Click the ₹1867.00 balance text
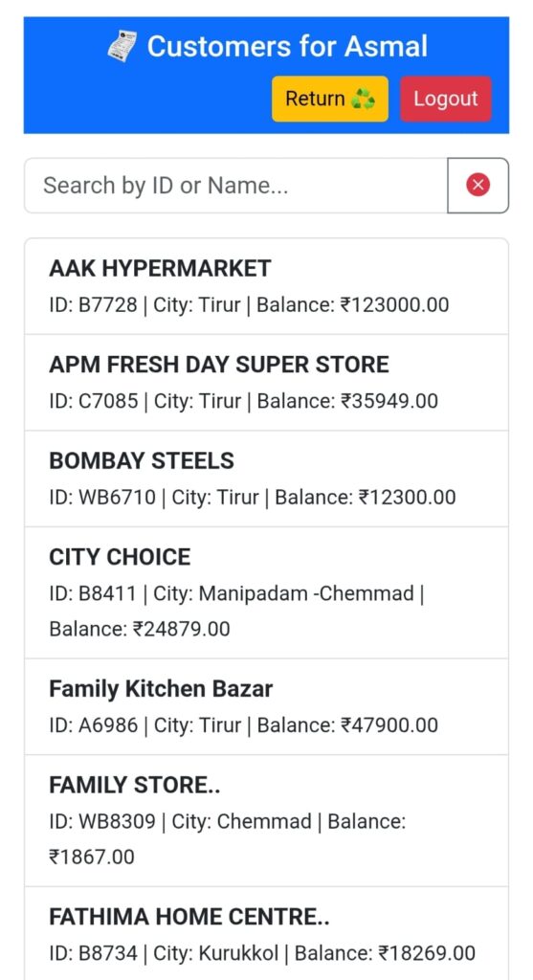 92,857
